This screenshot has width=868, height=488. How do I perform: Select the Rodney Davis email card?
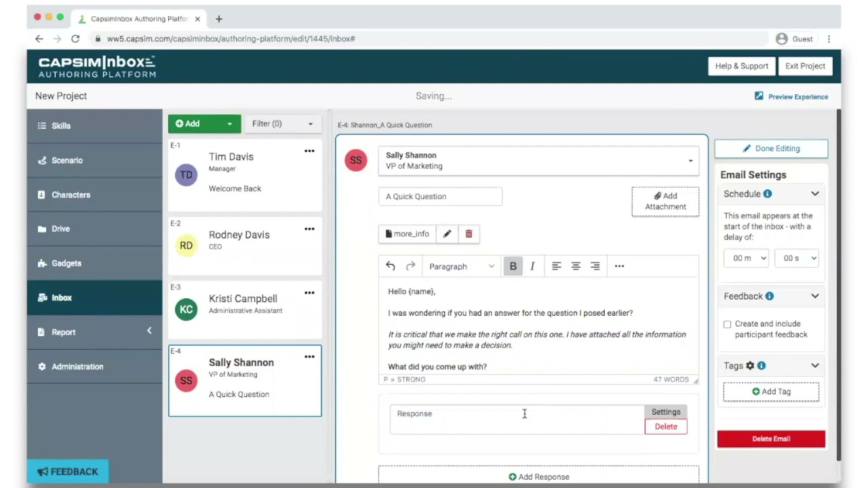coord(245,246)
